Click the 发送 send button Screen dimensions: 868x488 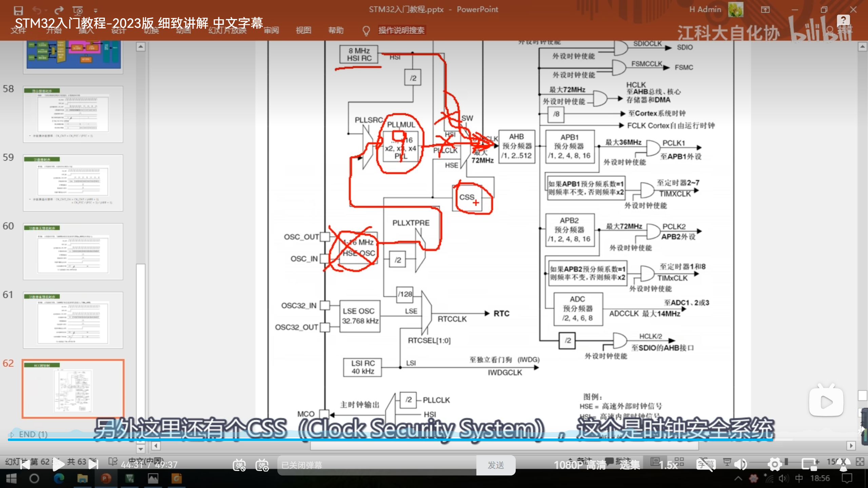[496, 465]
